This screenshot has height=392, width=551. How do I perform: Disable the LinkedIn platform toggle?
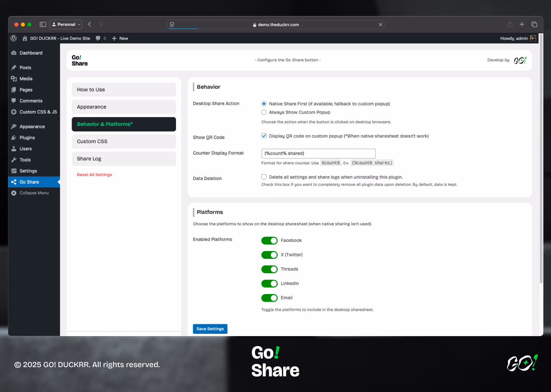[269, 284]
